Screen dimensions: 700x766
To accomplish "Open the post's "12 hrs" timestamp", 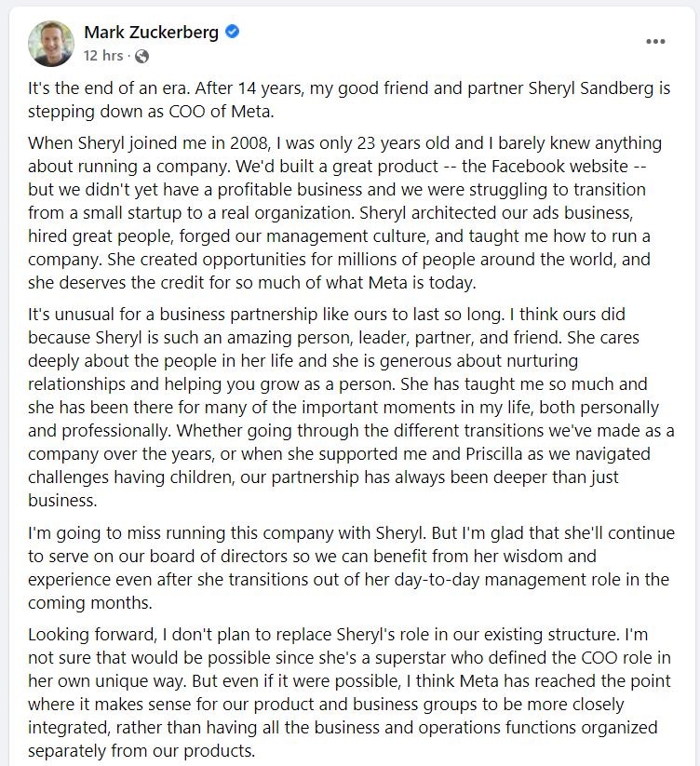I will [x=103, y=56].
